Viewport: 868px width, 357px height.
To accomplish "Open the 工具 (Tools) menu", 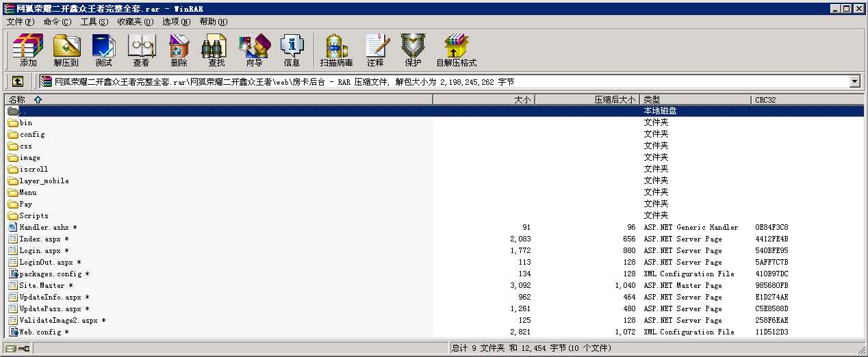I will pos(94,22).
